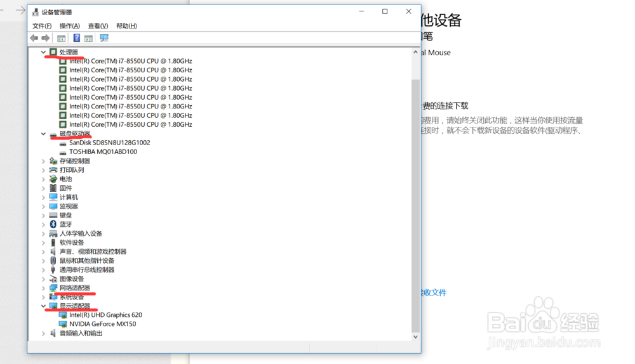This screenshot has width=635, height=364.
Task: Expand the 图像设备 imaging devices node
Action: click(x=43, y=278)
